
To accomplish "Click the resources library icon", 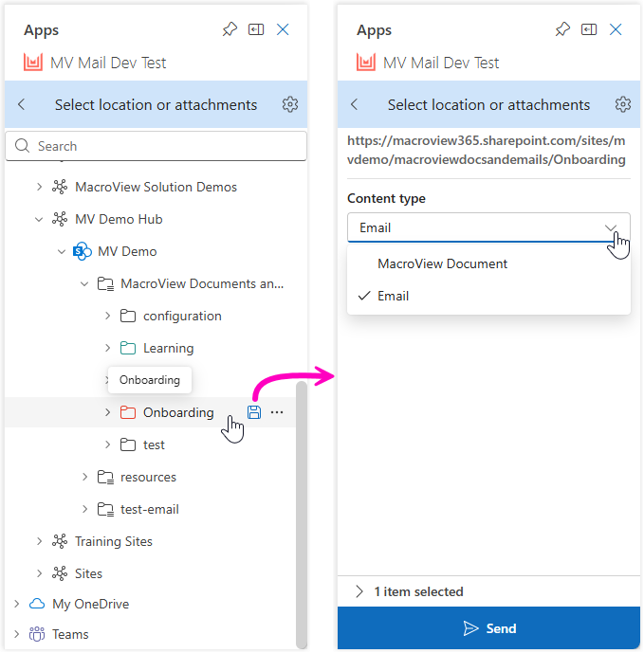I will tap(105, 477).
